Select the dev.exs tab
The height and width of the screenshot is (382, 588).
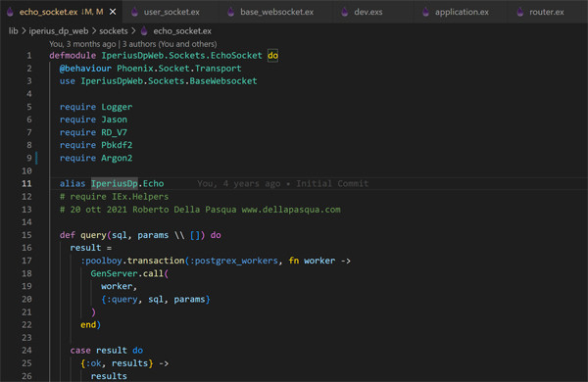pyautogui.click(x=368, y=12)
